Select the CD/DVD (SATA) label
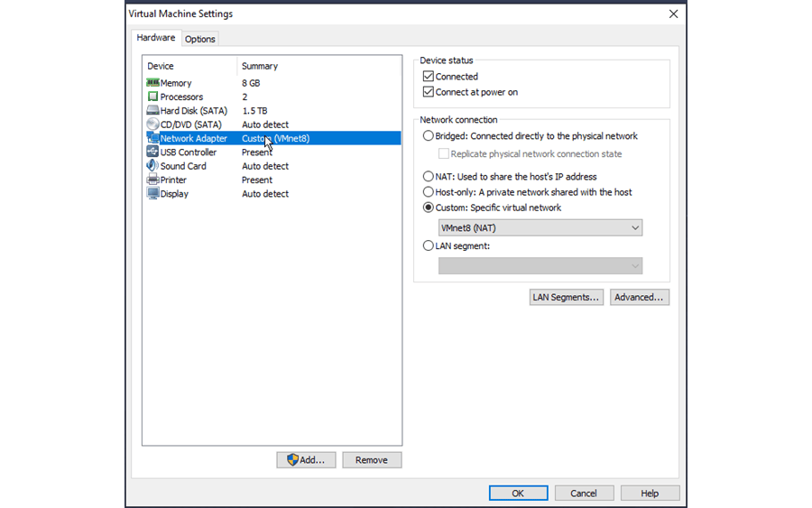 click(x=190, y=125)
